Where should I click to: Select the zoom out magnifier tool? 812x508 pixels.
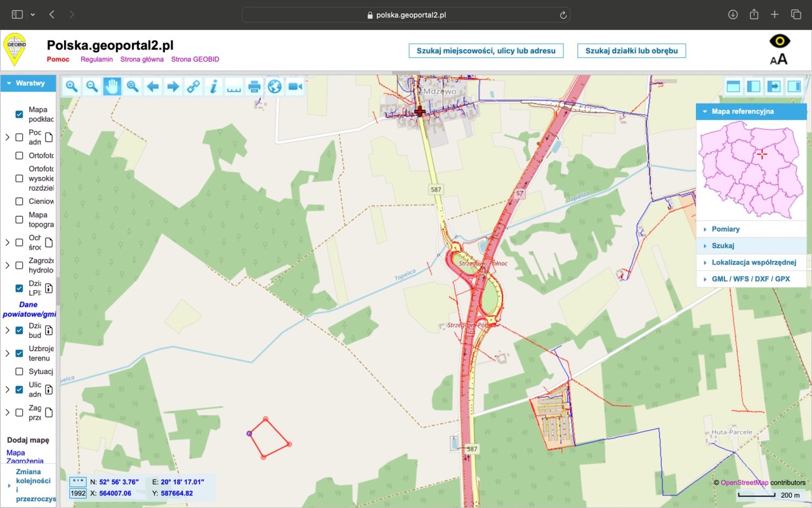[x=92, y=86]
